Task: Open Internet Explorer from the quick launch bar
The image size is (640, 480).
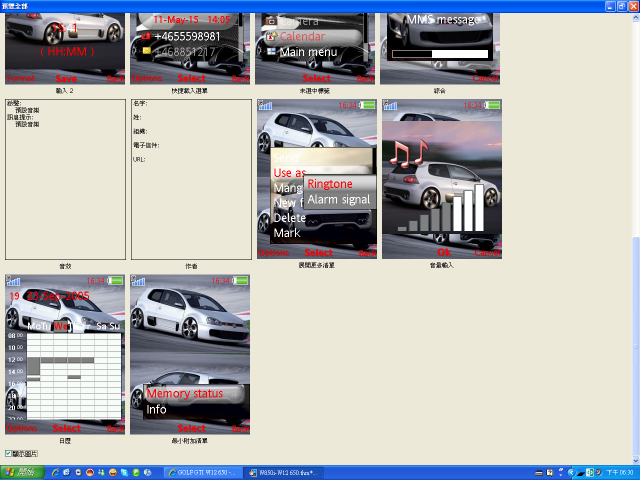Action: point(56,473)
